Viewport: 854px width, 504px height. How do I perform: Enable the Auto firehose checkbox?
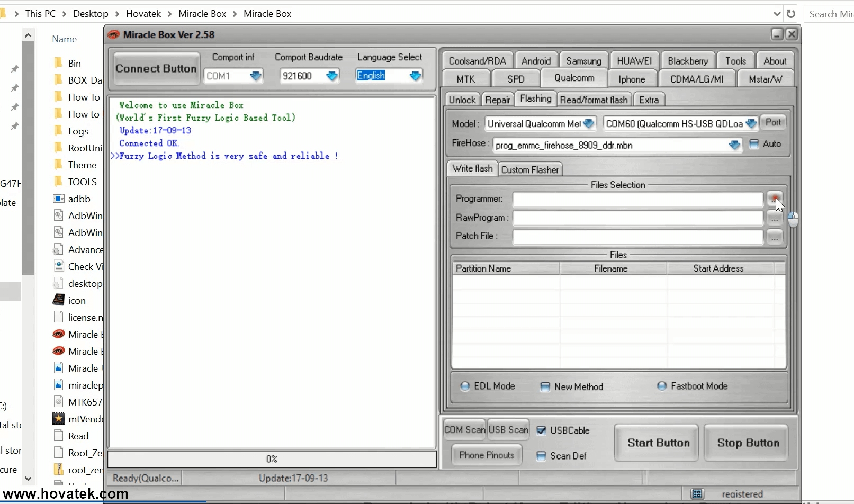pos(754,144)
